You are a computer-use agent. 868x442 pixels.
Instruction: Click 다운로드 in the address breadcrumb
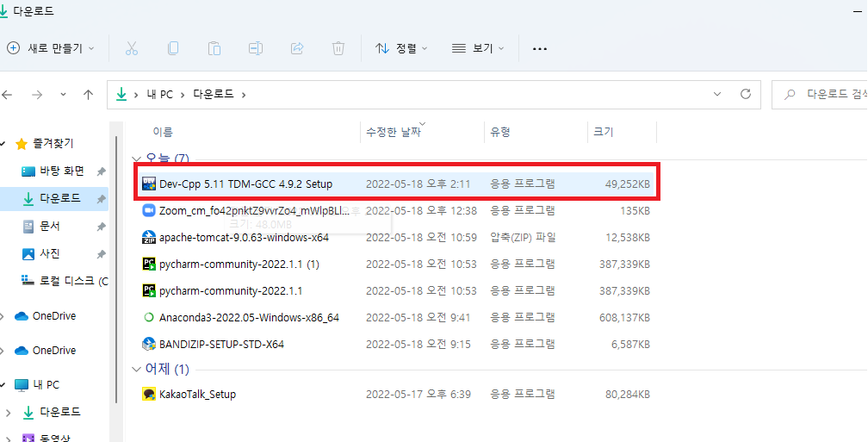pos(214,95)
